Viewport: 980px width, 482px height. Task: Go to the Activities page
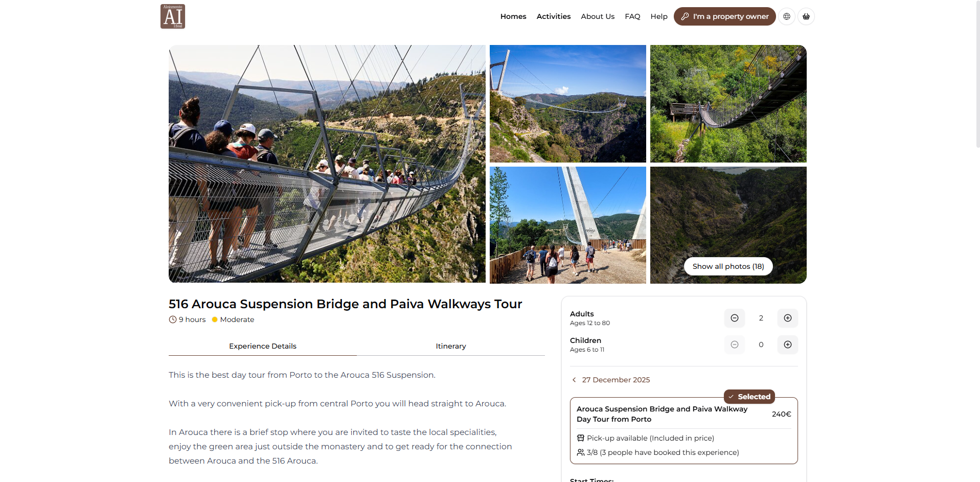(x=554, y=16)
